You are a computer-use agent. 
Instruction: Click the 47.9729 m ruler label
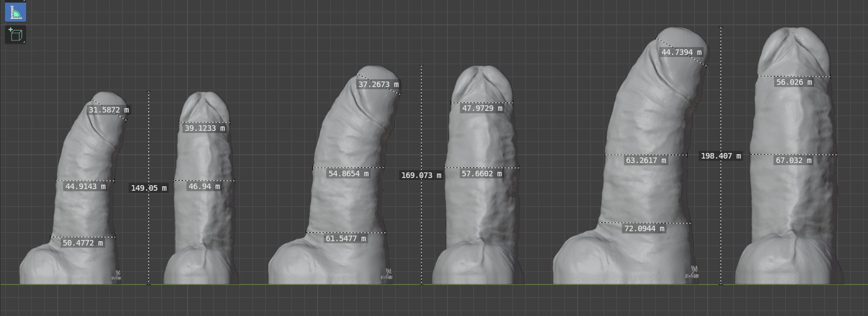pos(482,108)
